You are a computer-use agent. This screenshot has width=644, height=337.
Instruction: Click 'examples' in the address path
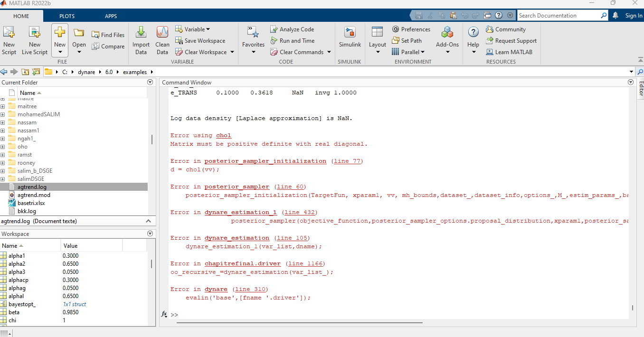pyautogui.click(x=135, y=72)
